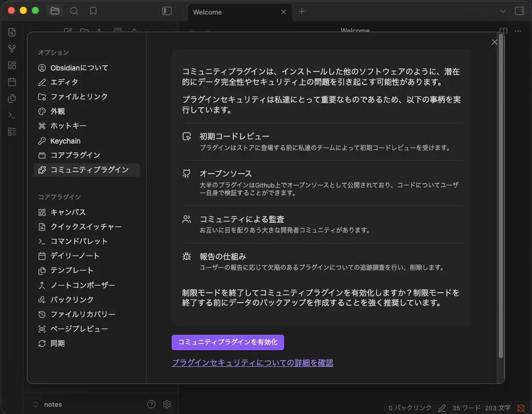Open today's daily note ribbon icon
The image size is (532, 414).
click(12, 82)
